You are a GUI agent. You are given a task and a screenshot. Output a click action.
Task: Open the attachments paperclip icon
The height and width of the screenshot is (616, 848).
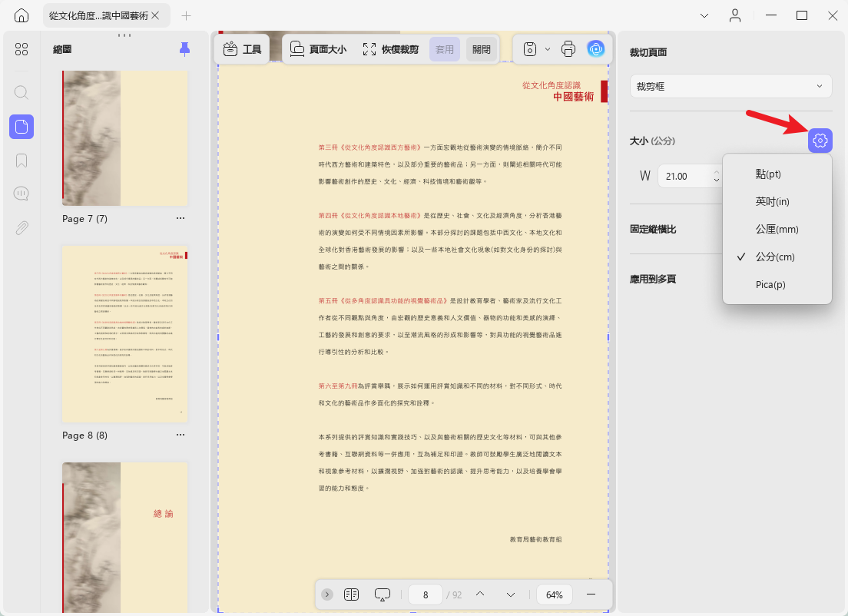coord(21,227)
